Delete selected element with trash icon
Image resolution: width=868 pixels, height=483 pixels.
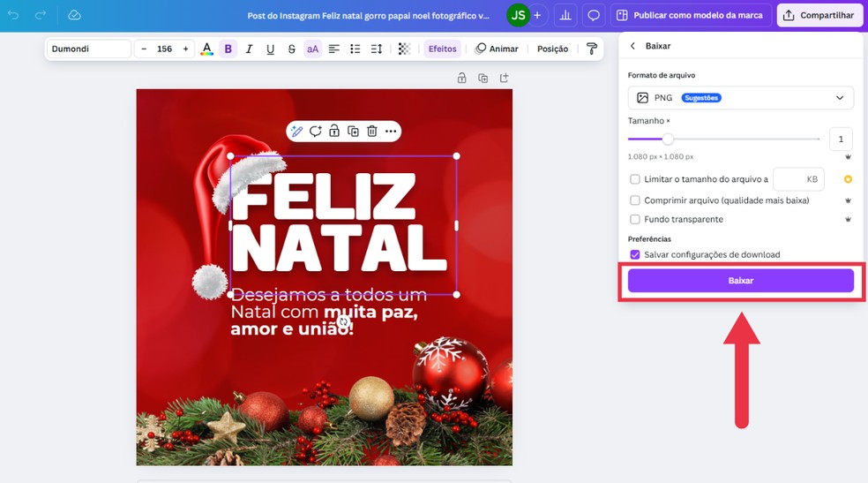pyautogui.click(x=372, y=132)
